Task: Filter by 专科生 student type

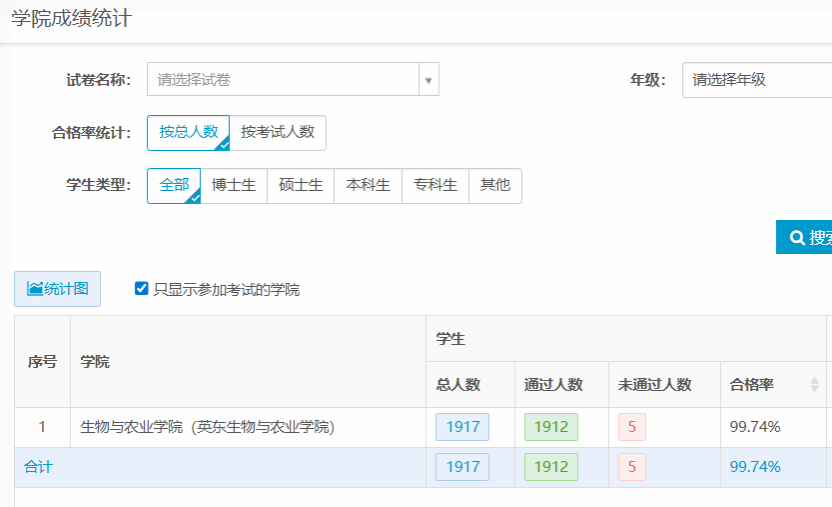Action: [435, 185]
